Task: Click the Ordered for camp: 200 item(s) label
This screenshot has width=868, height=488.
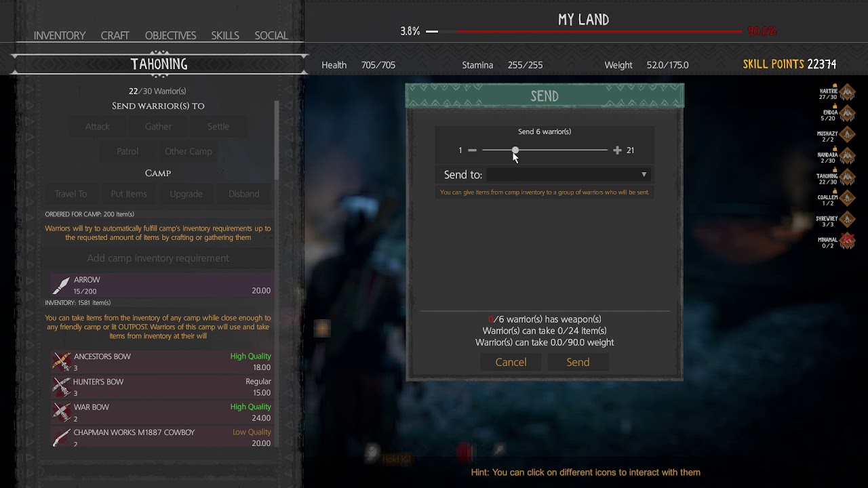Action: (90, 214)
